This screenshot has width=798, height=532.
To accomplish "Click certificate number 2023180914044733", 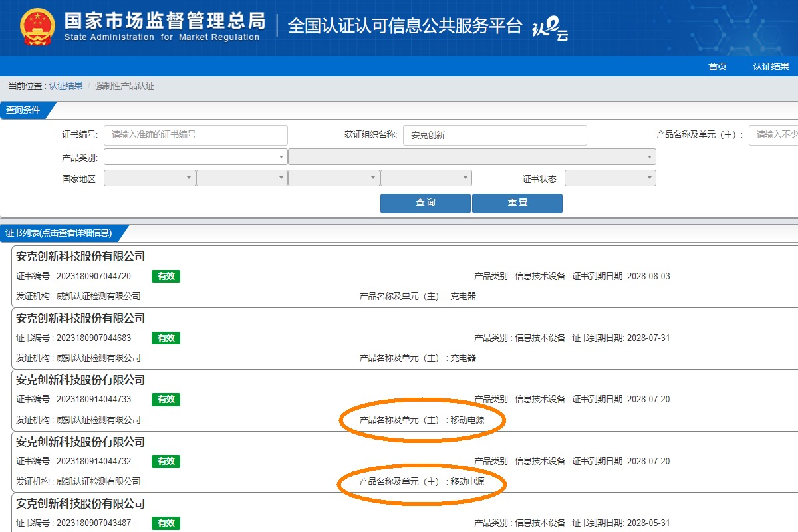I will point(94,400).
